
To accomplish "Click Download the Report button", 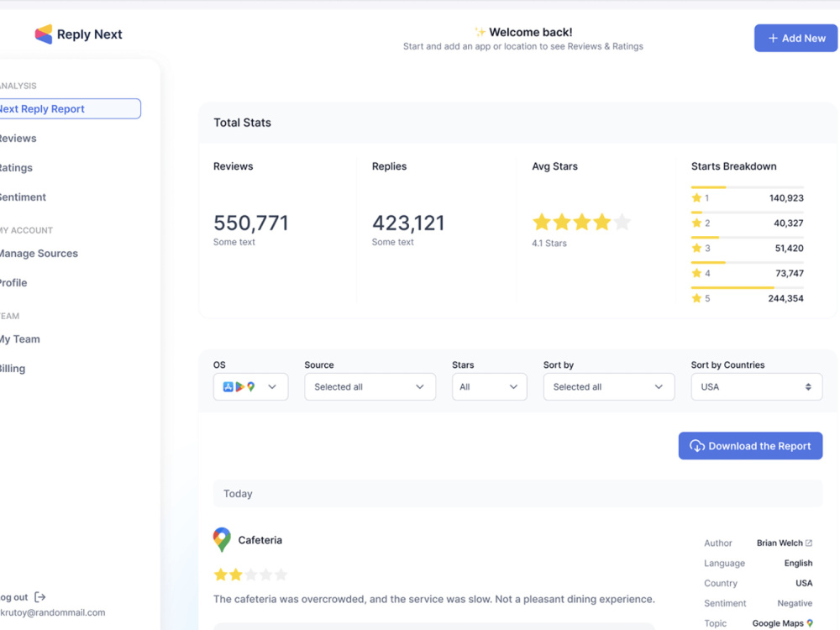I will [x=750, y=446].
